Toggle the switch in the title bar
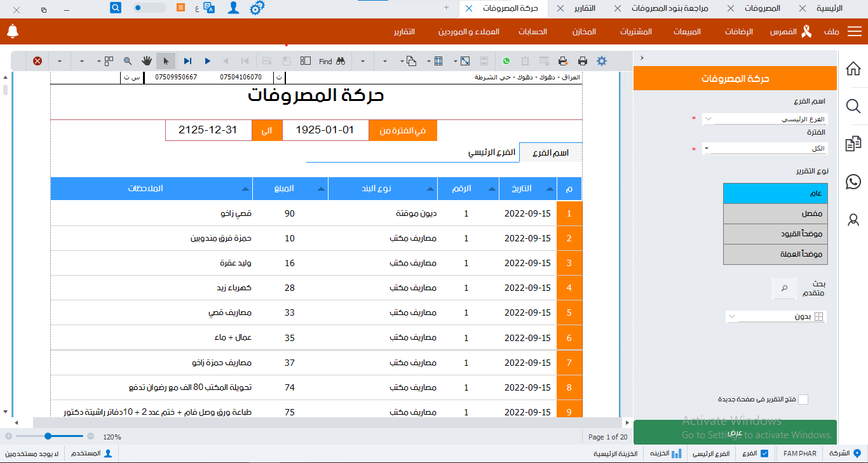This screenshot has width=868, height=463. tap(149, 8)
